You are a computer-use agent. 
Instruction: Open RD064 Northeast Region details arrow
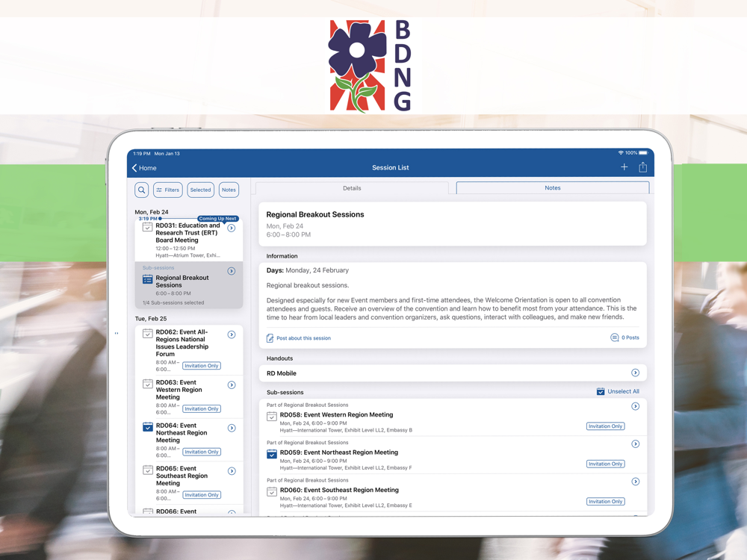point(232,428)
